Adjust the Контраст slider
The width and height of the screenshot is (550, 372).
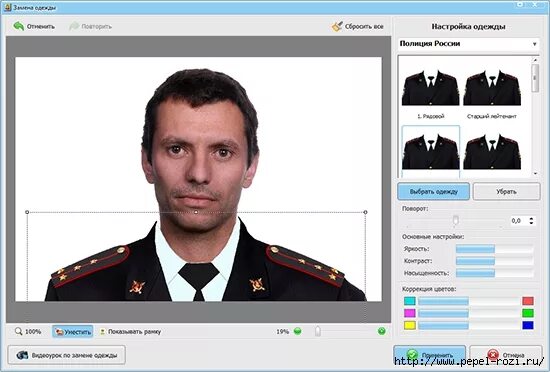tap(494, 261)
